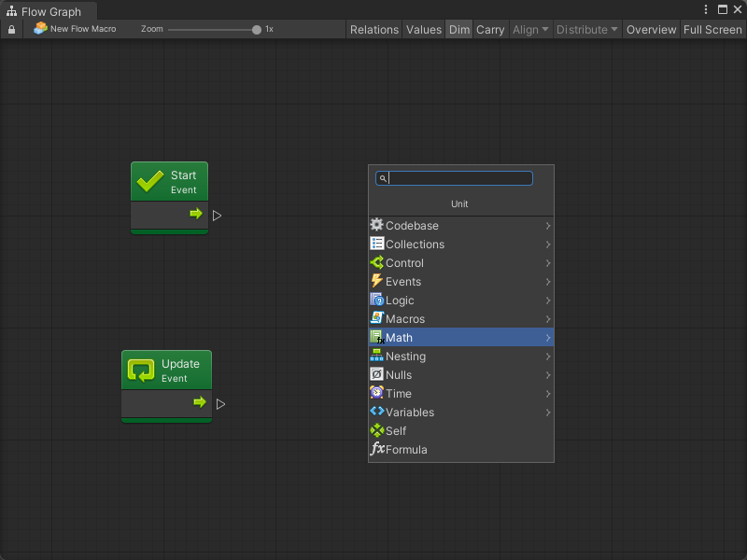Toggle the Dim option off
747x560 pixels.
point(459,29)
